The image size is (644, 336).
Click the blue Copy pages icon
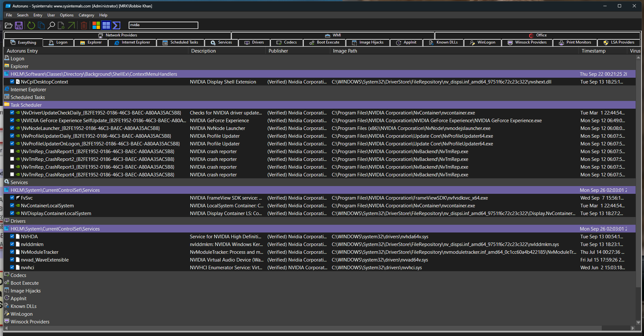(x=41, y=25)
